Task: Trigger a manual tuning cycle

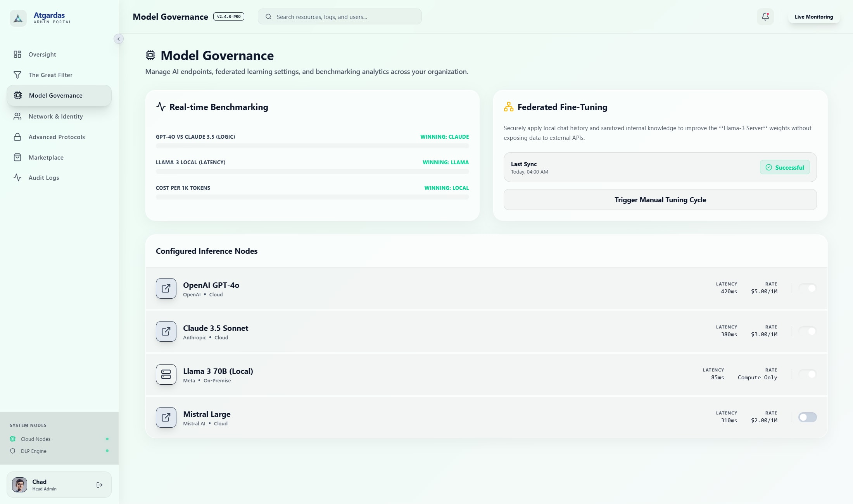Action: (x=660, y=200)
